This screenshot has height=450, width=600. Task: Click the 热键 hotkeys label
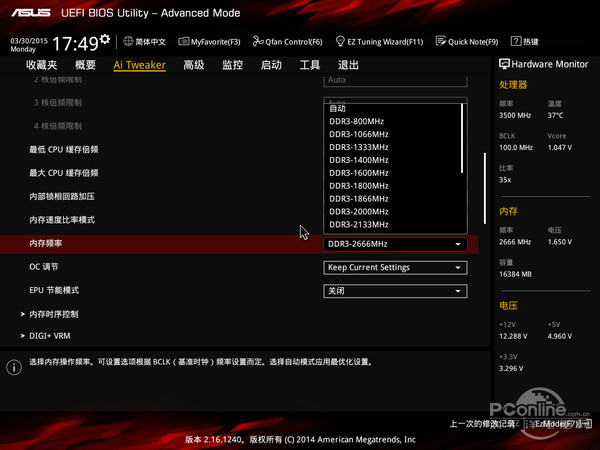[x=531, y=42]
